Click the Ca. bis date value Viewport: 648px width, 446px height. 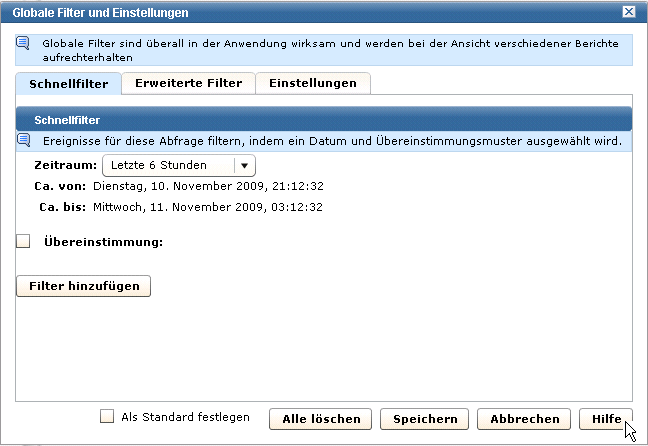tap(208, 208)
